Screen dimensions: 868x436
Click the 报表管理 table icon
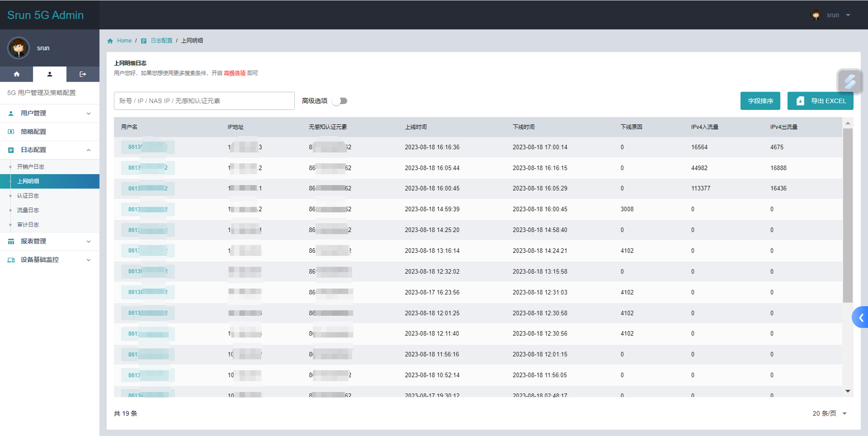pyautogui.click(x=11, y=241)
